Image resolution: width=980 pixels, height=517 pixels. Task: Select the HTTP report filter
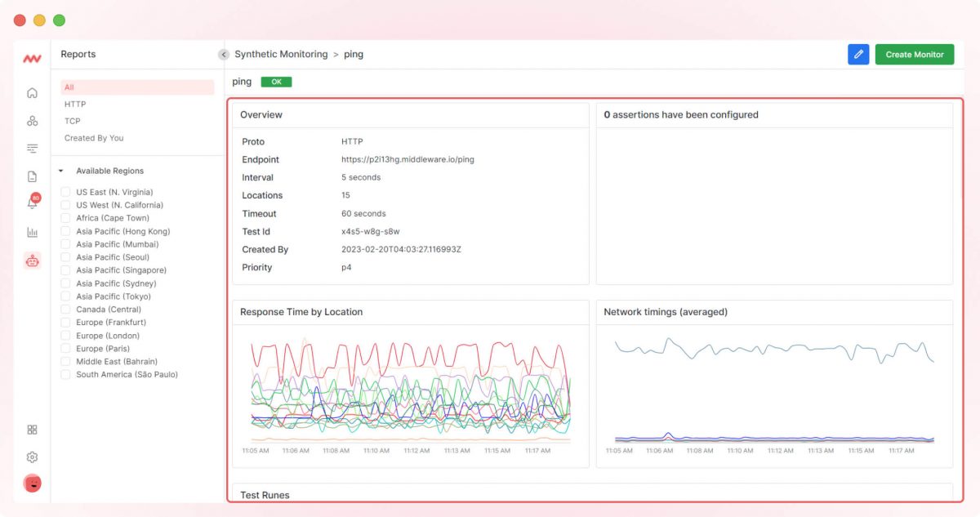point(74,104)
